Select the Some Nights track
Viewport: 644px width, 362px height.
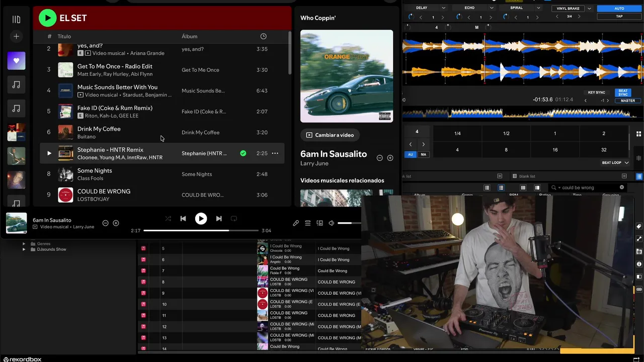click(162, 174)
